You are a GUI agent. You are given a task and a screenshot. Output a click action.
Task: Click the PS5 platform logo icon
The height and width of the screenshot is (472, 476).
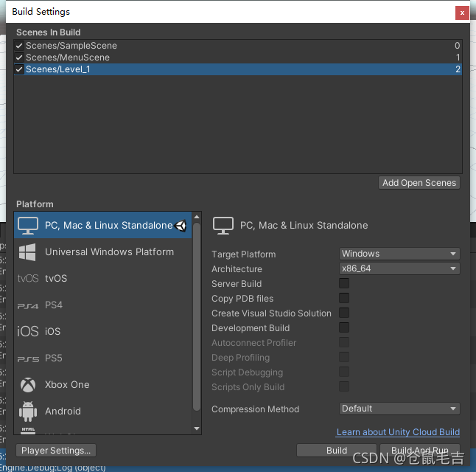28,359
